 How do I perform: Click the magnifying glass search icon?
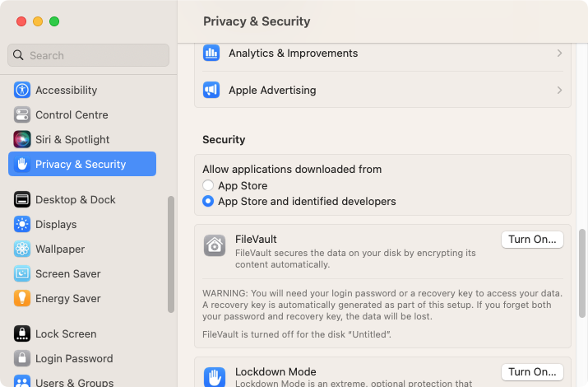pos(18,55)
